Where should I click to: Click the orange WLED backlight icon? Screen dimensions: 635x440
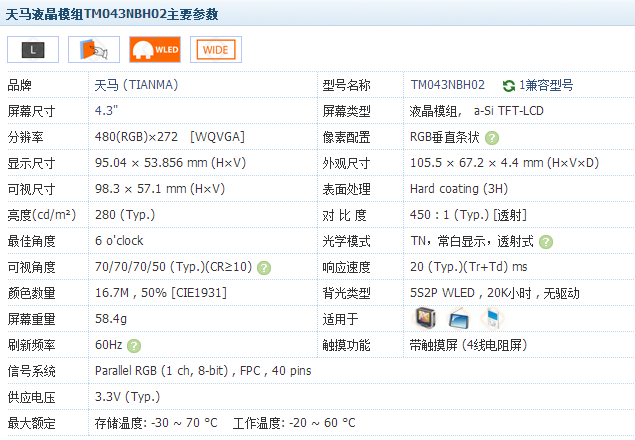pyautogui.click(x=155, y=49)
